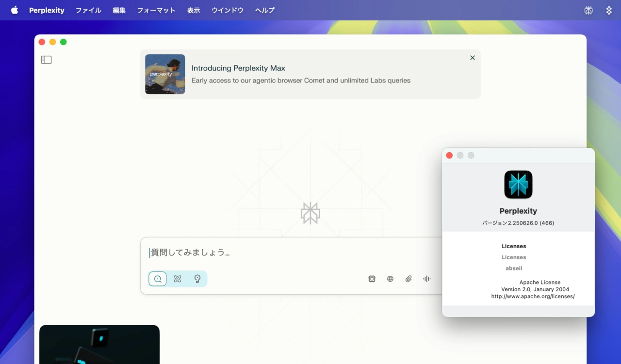Click the Perplexity menu bar status icon
Screen dimensions: 621x364
[588, 10]
